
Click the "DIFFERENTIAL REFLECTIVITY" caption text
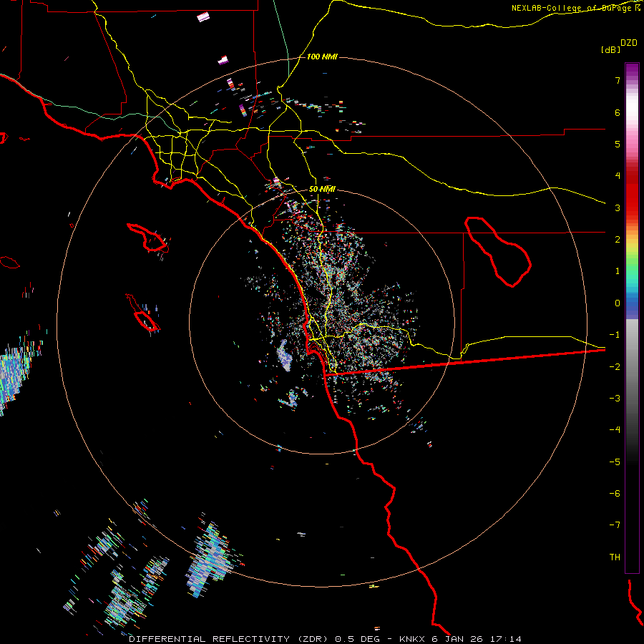[210, 639]
